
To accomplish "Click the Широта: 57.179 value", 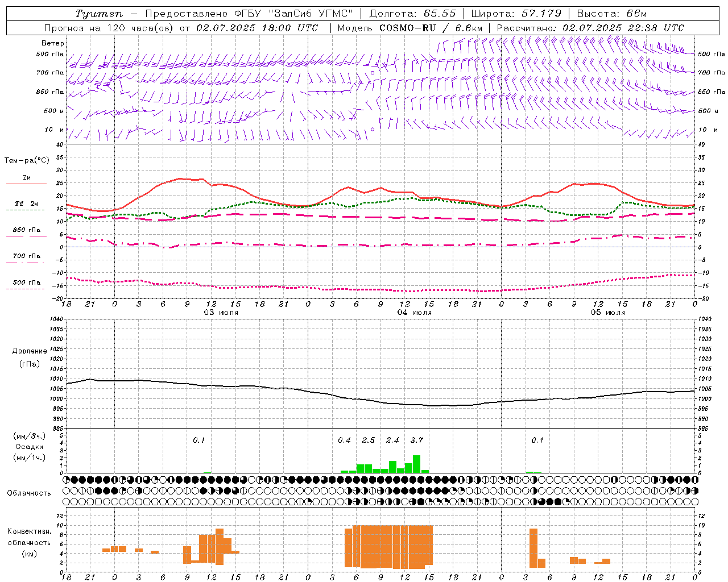I will pyautogui.click(x=516, y=14).
